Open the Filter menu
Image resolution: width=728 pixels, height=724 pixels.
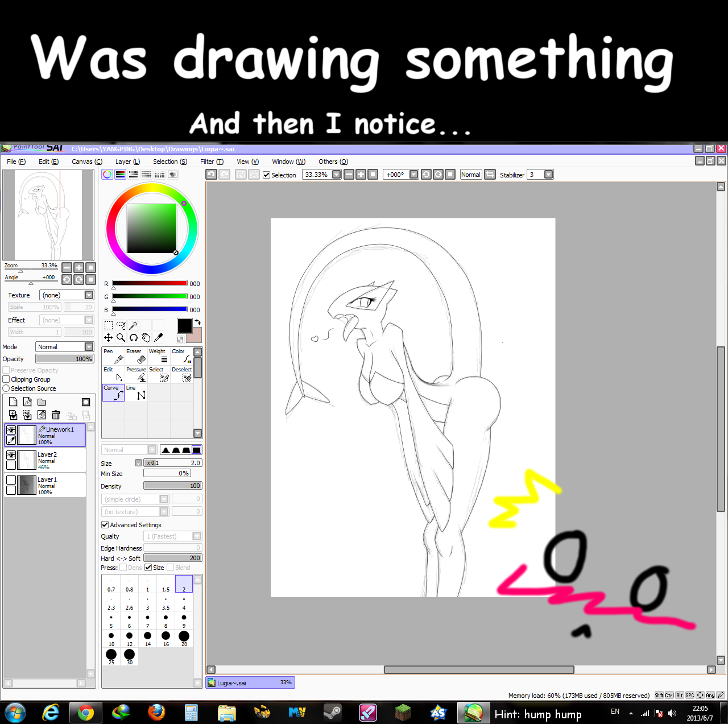click(212, 162)
